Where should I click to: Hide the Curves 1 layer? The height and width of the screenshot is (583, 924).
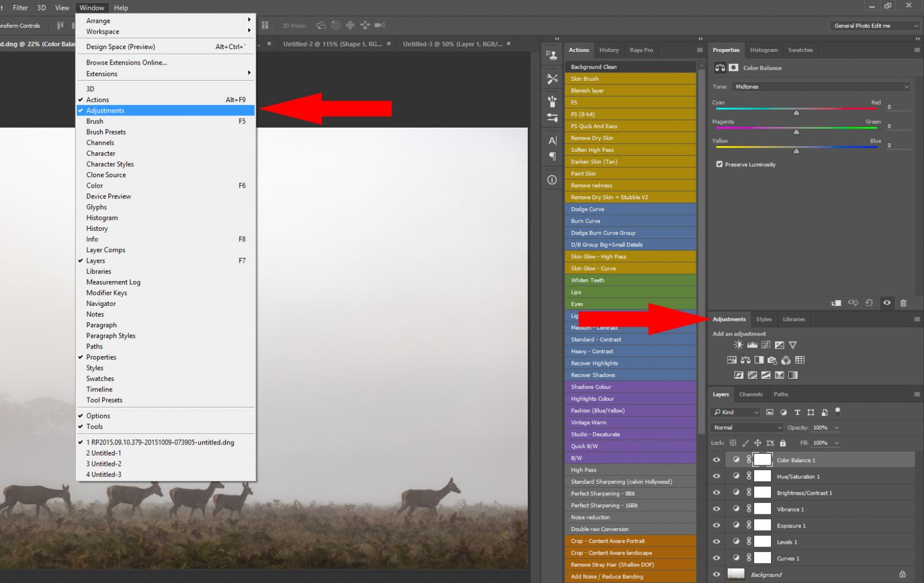716,558
